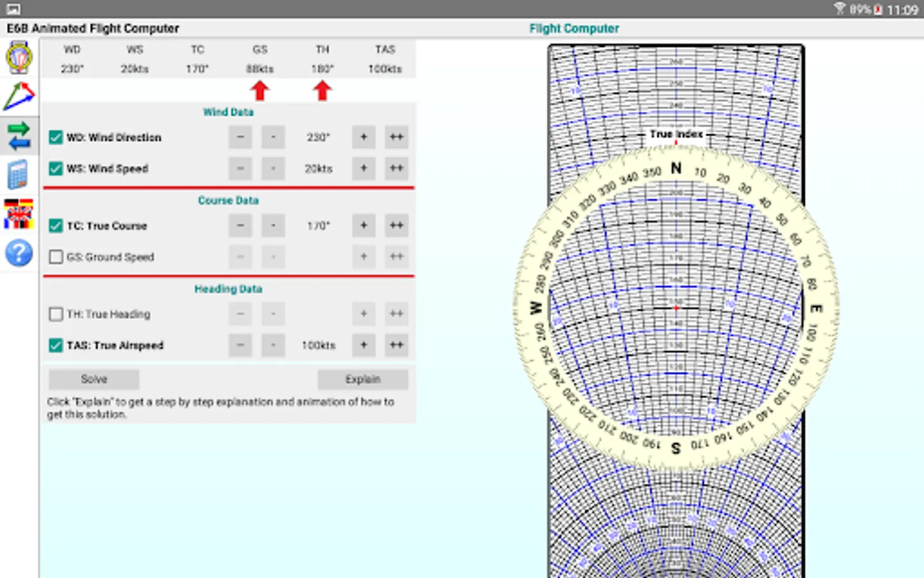Click the E mark on the compass ring
This screenshot has height=578, width=924.
816,308
